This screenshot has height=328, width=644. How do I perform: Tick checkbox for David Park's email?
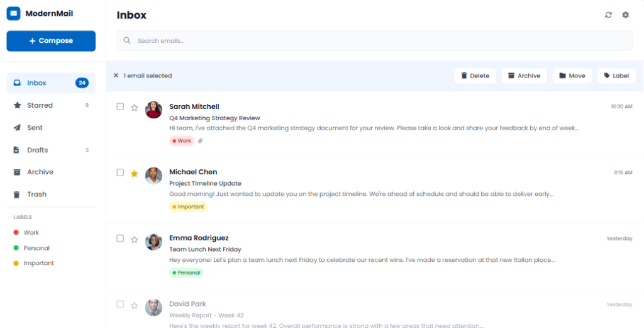[x=120, y=304]
